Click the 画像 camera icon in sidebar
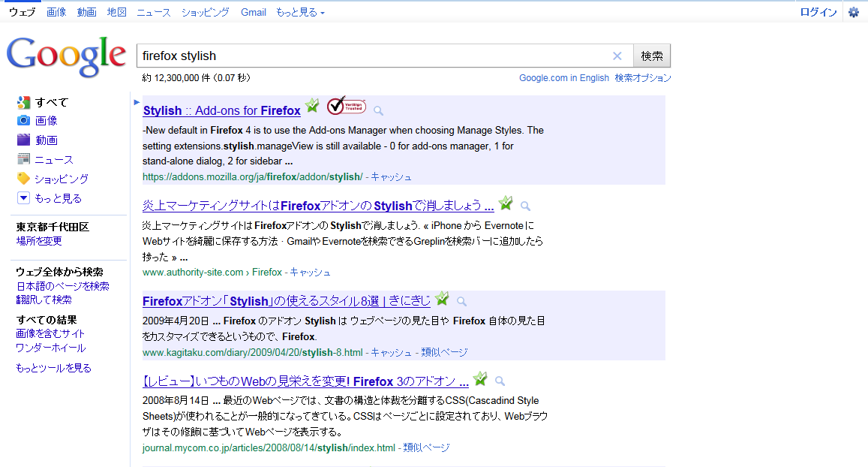 pyautogui.click(x=23, y=120)
